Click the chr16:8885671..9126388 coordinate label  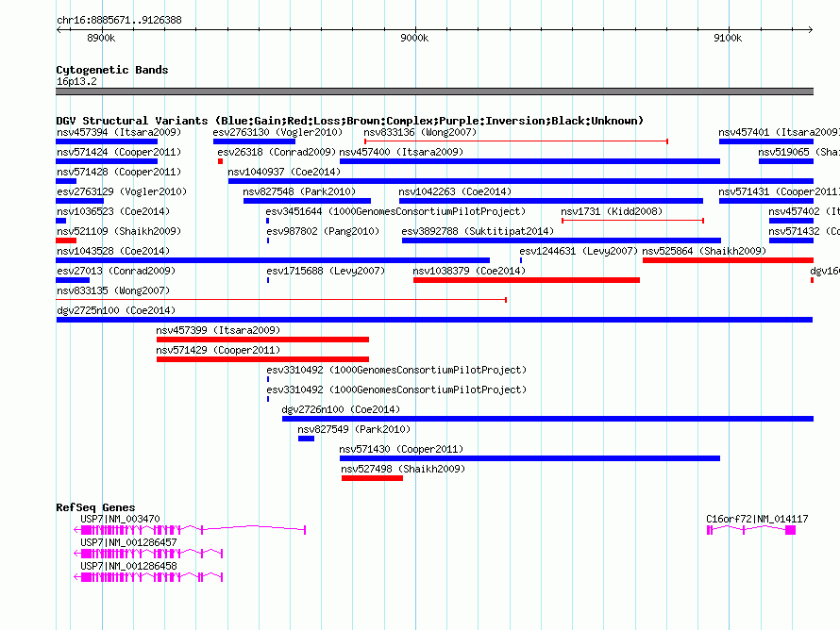(119, 20)
